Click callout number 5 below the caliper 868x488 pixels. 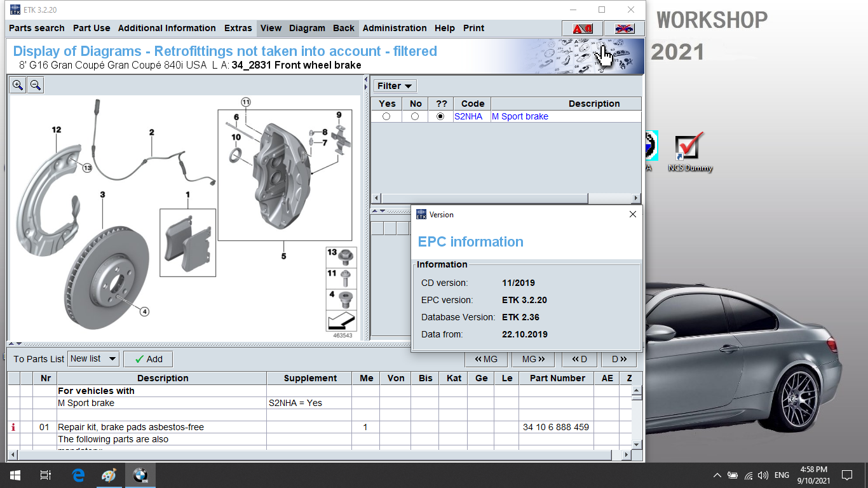point(283,256)
